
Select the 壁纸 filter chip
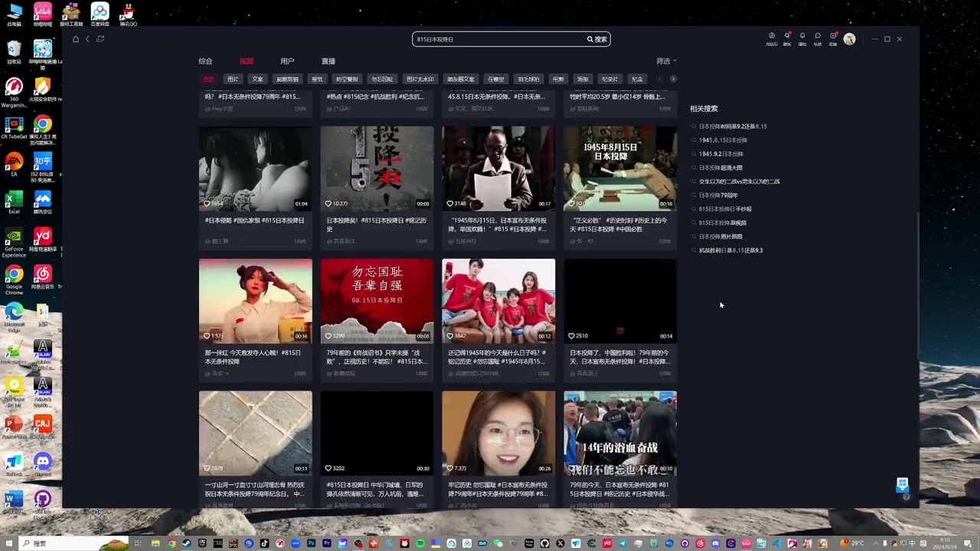pyautogui.click(x=317, y=79)
